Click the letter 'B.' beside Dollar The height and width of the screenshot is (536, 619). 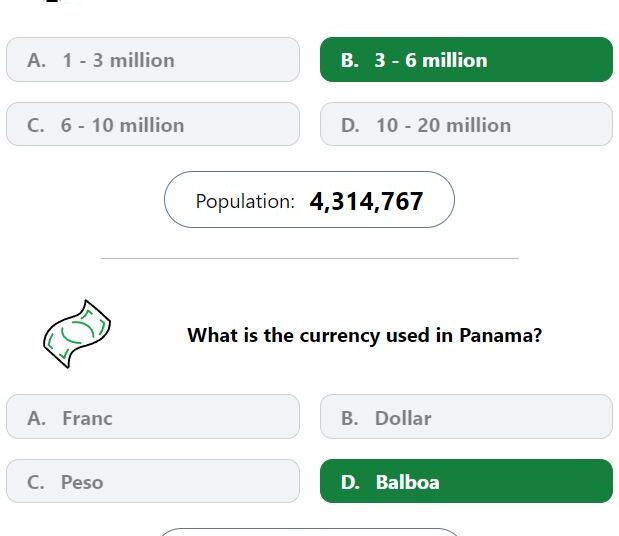pos(350,418)
